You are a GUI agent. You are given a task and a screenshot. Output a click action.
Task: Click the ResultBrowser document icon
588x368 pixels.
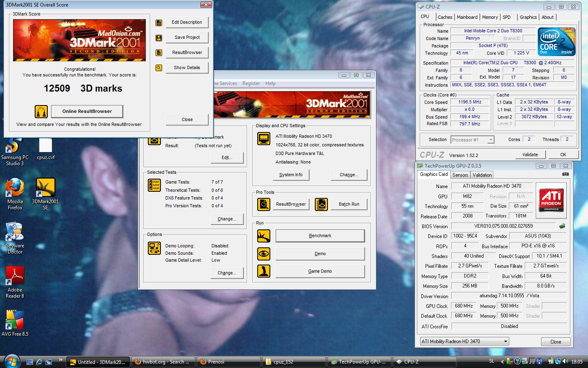[x=159, y=53]
